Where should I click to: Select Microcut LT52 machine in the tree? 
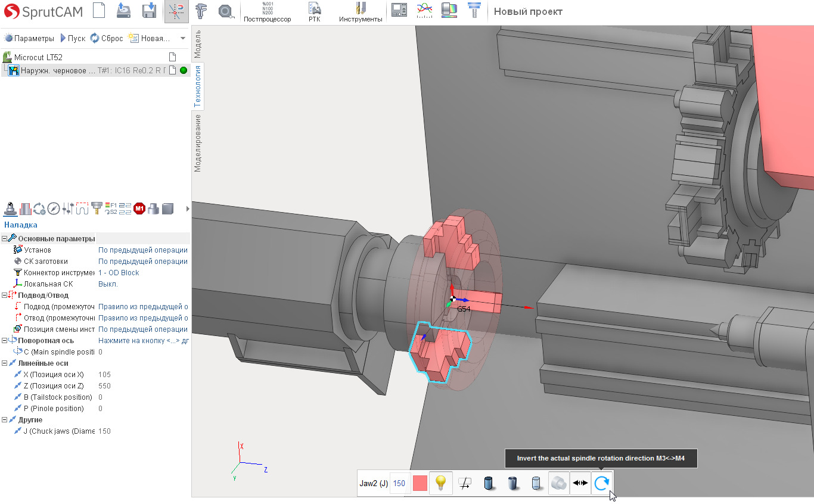38,57
